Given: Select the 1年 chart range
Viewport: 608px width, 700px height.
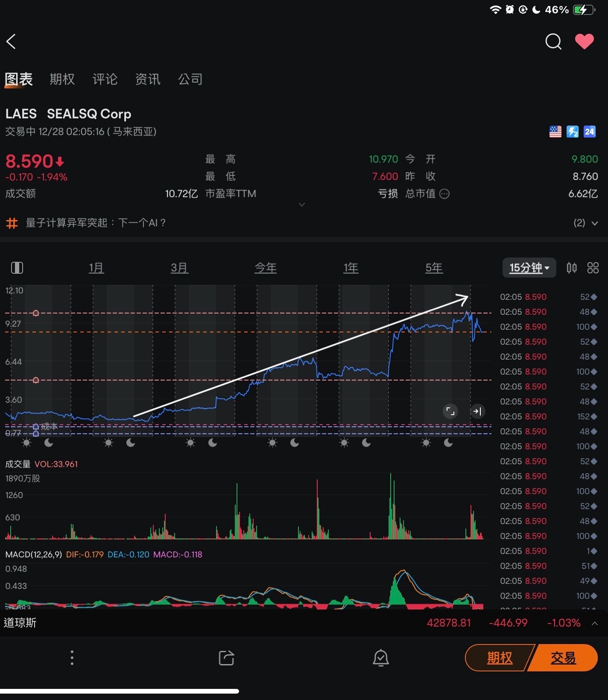Looking at the screenshot, I should coord(351,268).
